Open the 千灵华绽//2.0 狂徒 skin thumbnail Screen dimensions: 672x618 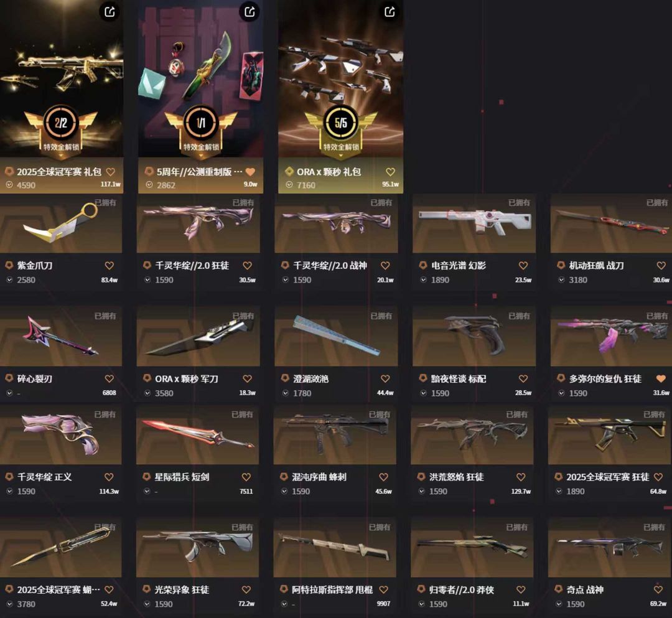[x=198, y=223]
